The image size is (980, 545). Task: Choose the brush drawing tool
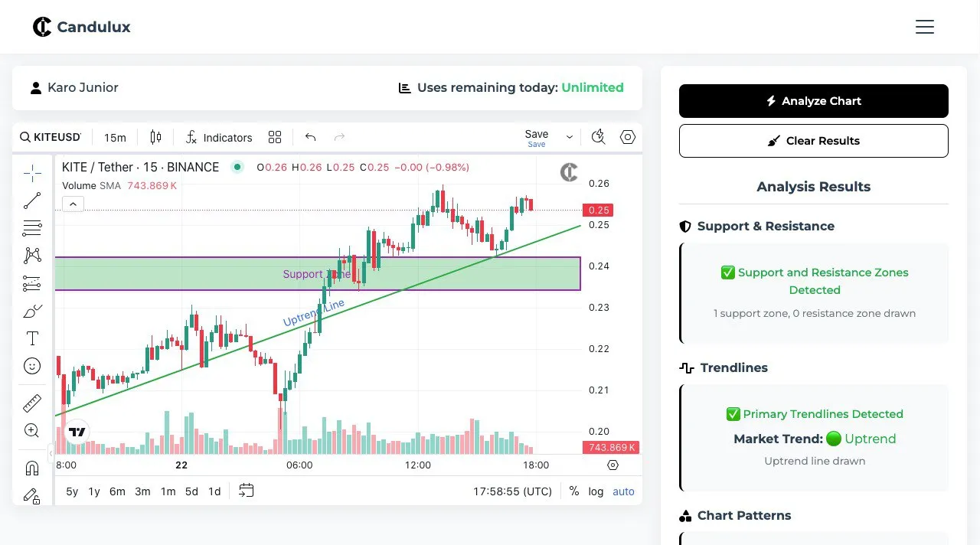pos(32,311)
